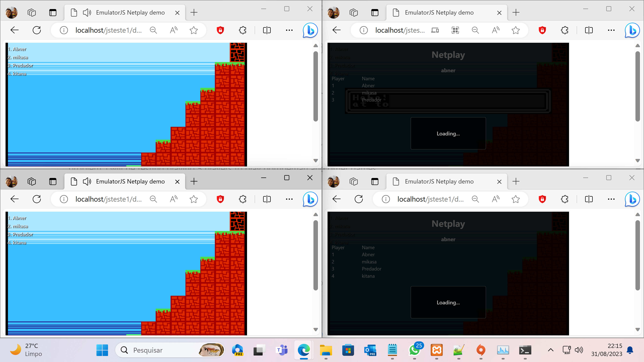Open split screen view in the bottom-left window
644x362 pixels.
point(266,199)
